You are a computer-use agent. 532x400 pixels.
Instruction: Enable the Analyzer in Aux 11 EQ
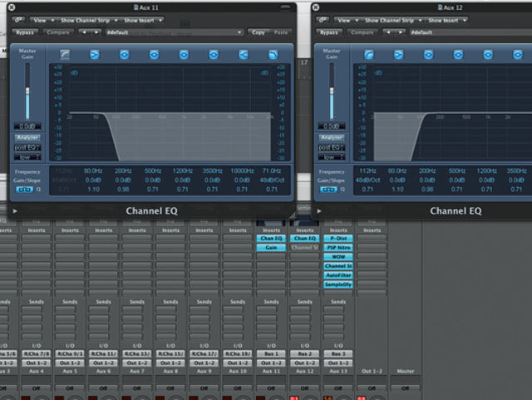pyautogui.click(x=27, y=137)
